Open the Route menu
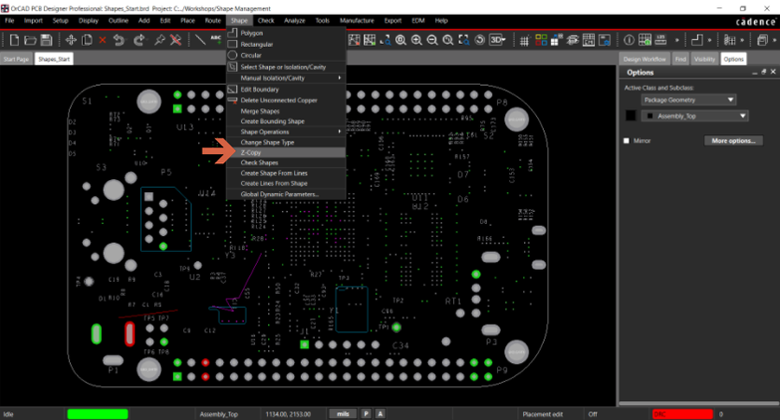 pyautogui.click(x=213, y=20)
